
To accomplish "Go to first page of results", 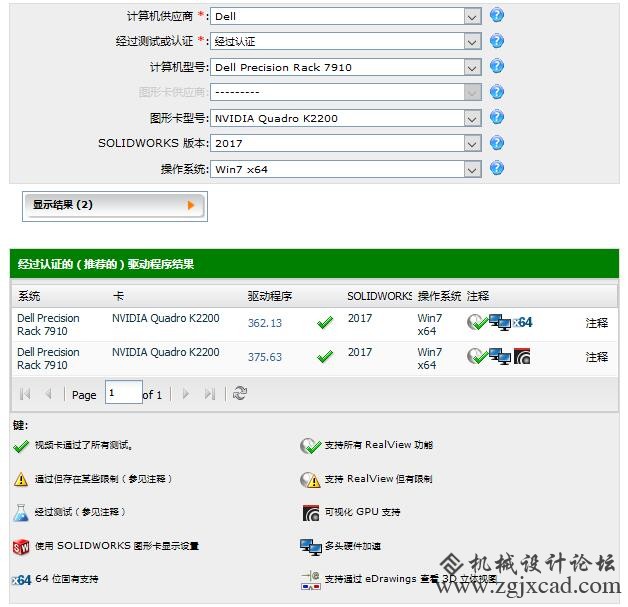I will tap(25, 394).
